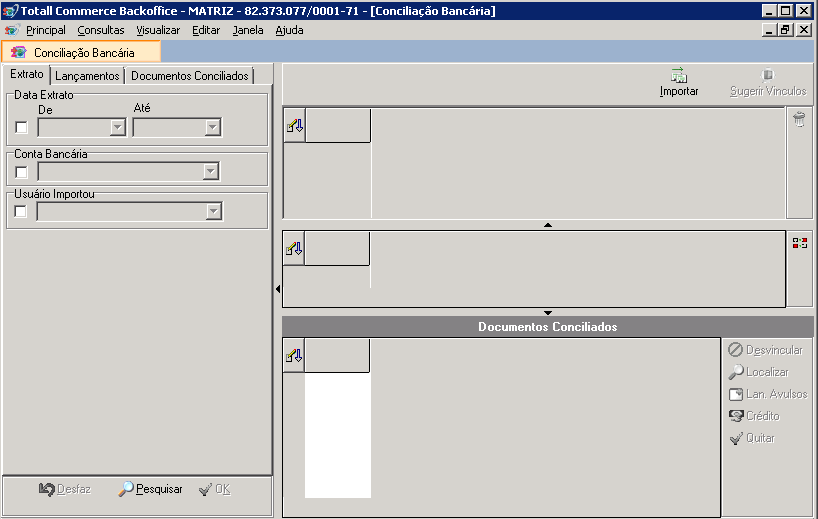Open the Usuário Importou dropdown
Image resolution: width=818 pixels, height=519 pixels.
click(x=213, y=211)
